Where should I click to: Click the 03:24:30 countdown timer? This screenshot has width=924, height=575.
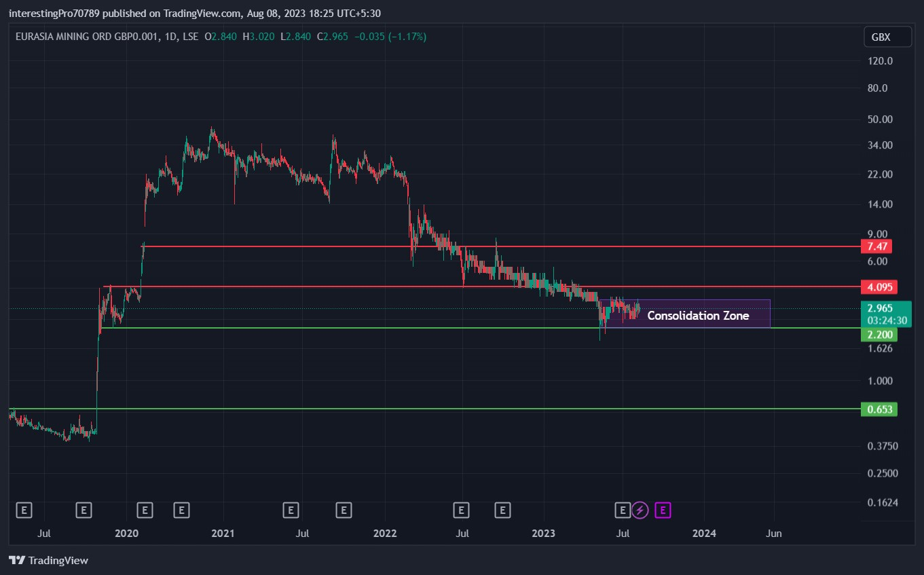coord(885,320)
